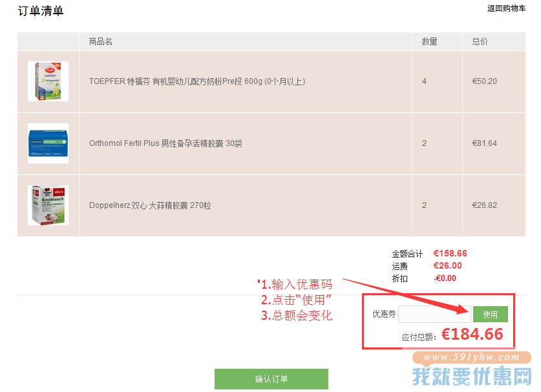This screenshot has width=541, height=392.
Task: Click the 金额合计 subtotal value €158.66
Action: [x=451, y=253]
